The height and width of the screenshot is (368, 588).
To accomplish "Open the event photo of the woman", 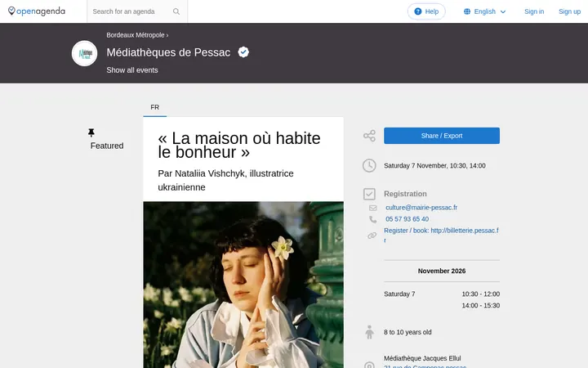I will [x=243, y=285].
